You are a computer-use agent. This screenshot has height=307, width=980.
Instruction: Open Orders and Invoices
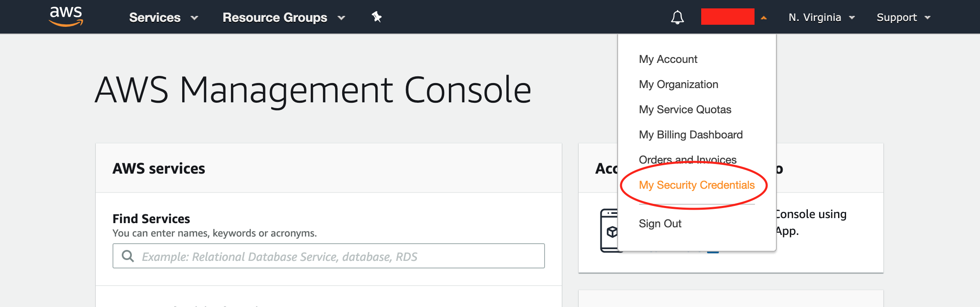pyautogui.click(x=687, y=159)
